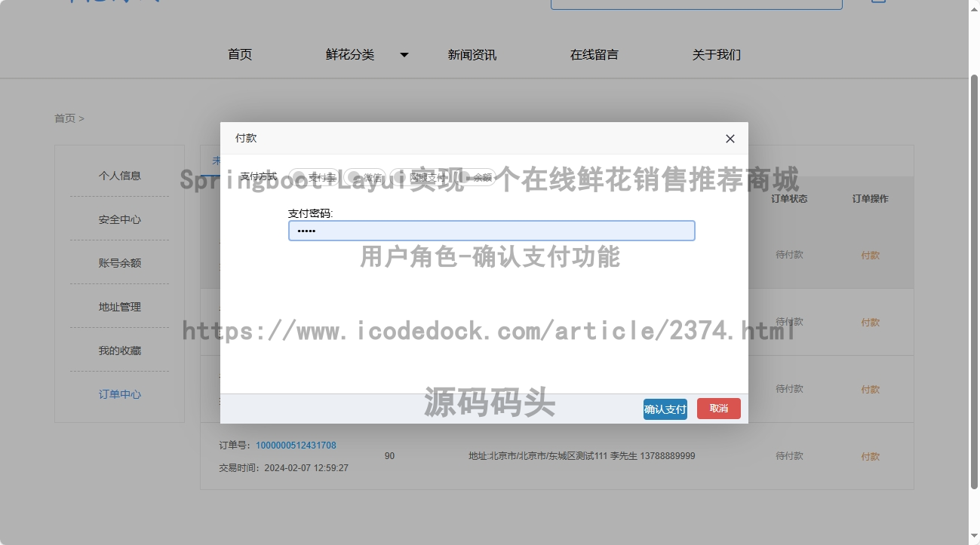
Task: Click the 支付方式 label
Action: coord(259,177)
